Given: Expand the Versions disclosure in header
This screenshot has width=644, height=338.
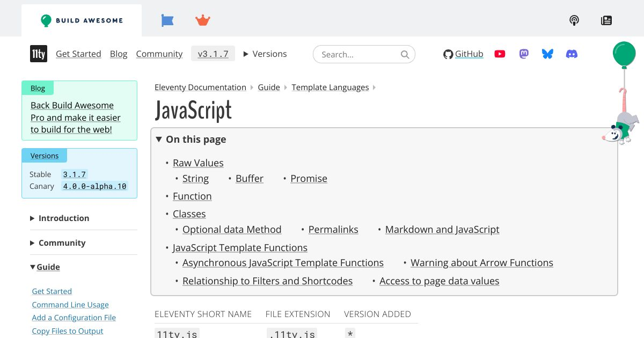Looking at the screenshot, I should click(x=265, y=54).
